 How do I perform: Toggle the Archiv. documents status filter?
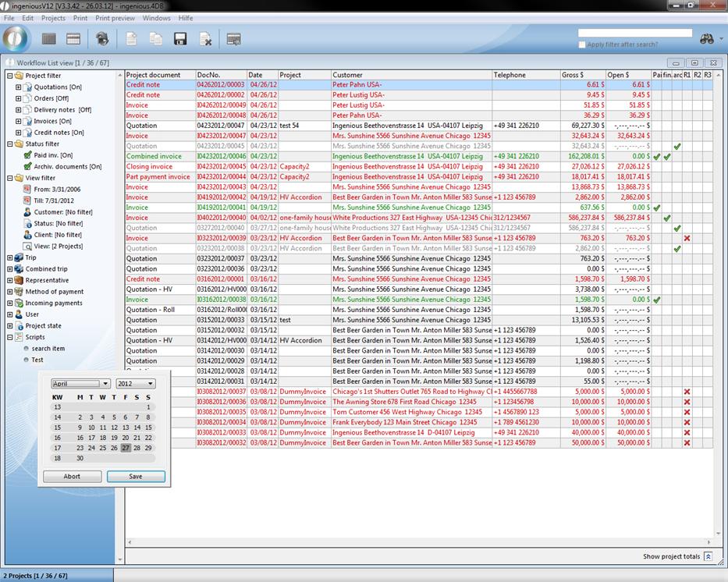(27, 166)
